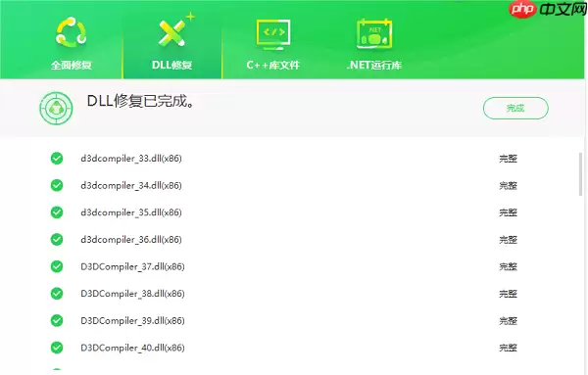The width and height of the screenshot is (588, 375).
Task: Click the DLL修复 crossed tools icon
Action: (175, 30)
